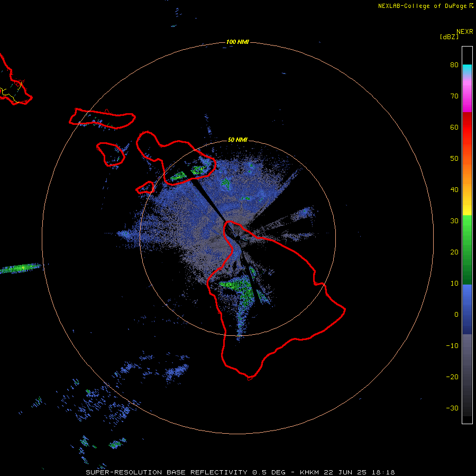The image size is (476, 476).
Task: Click the -10 value on dBZ scale
Action: [x=452, y=346]
